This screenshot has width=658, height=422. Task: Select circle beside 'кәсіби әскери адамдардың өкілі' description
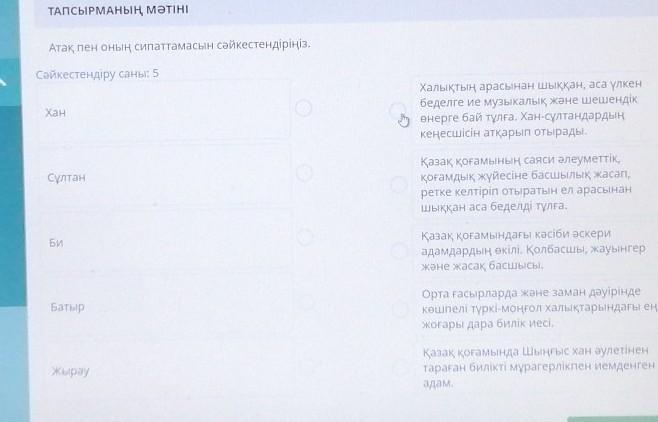pyautogui.click(x=400, y=251)
